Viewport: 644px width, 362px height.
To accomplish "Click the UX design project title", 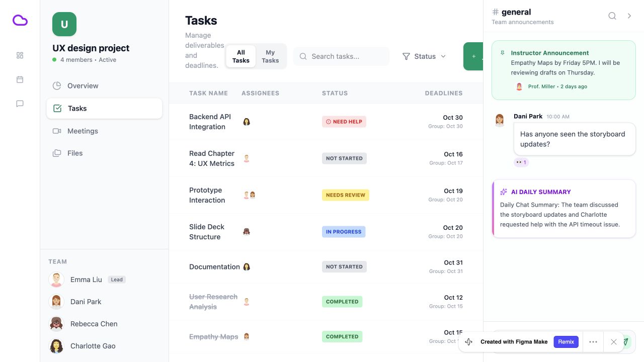I will coord(91,48).
